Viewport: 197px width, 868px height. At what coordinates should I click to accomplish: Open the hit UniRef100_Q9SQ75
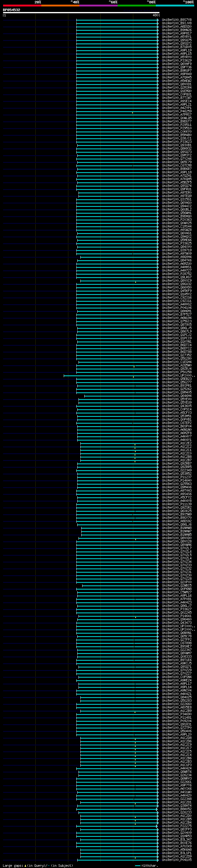point(177,40)
